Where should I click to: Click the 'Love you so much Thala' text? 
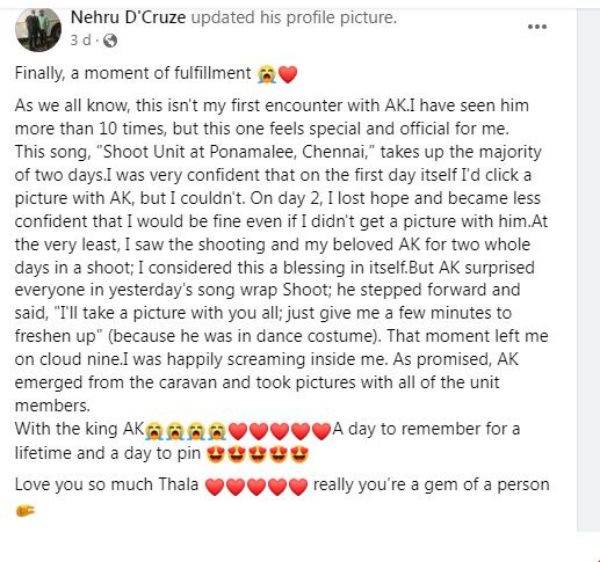106,486
